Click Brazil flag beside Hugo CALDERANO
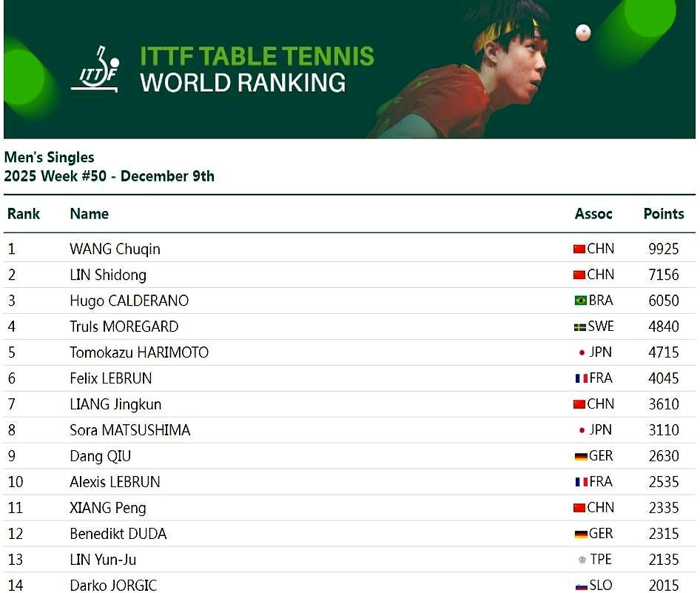This screenshot has width=700, height=593. (x=581, y=301)
